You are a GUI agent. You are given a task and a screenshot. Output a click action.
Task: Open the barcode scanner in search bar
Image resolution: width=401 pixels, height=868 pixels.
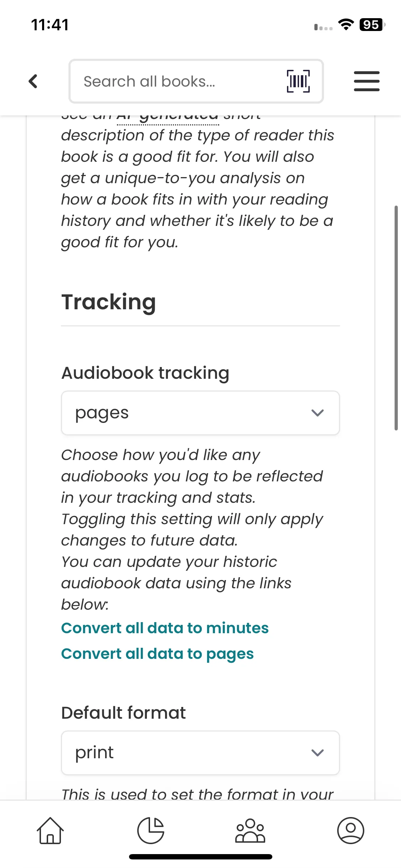(x=298, y=81)
